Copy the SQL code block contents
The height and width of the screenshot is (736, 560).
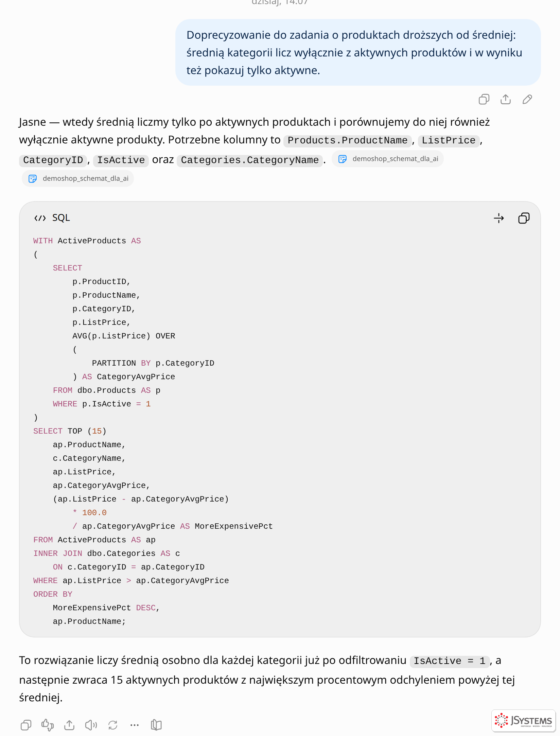pyautogui.click(x=524, y=218)
